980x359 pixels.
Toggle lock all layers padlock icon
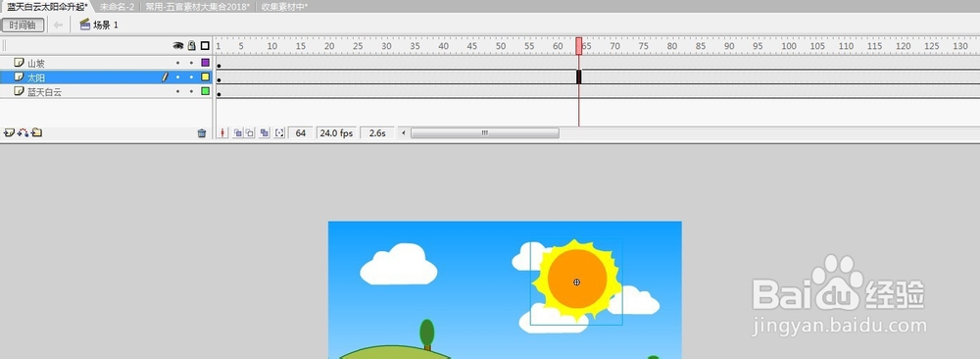pos(192,46)
